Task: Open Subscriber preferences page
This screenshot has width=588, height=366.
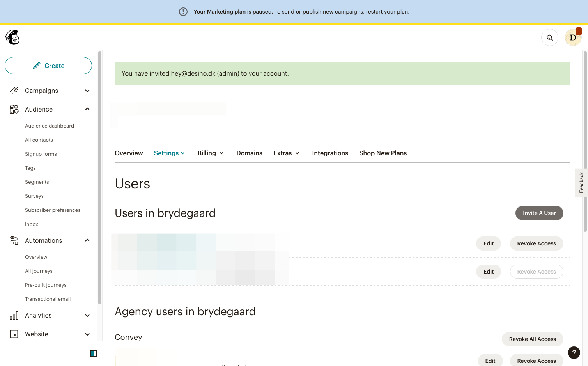Action: tap(53, 210)
